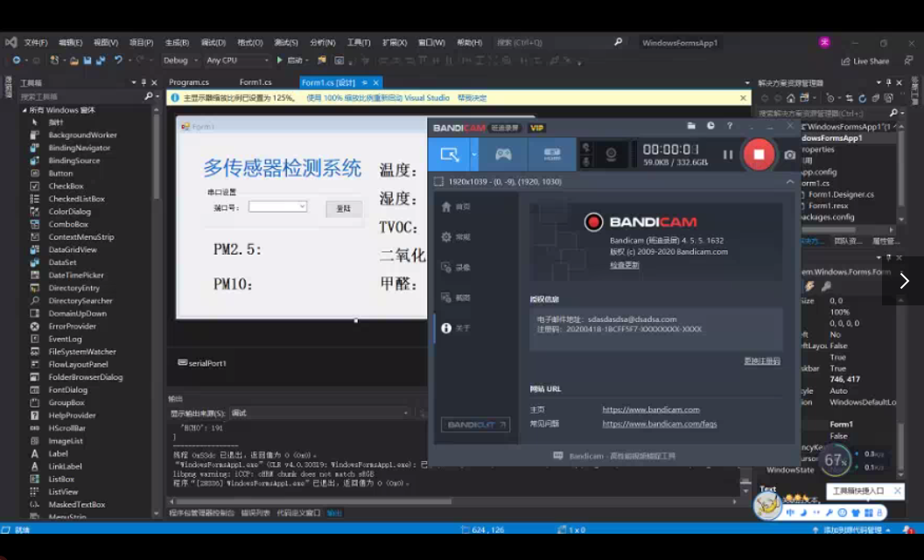
Task: Open 文件(F) menu
Action: [36, 43]
